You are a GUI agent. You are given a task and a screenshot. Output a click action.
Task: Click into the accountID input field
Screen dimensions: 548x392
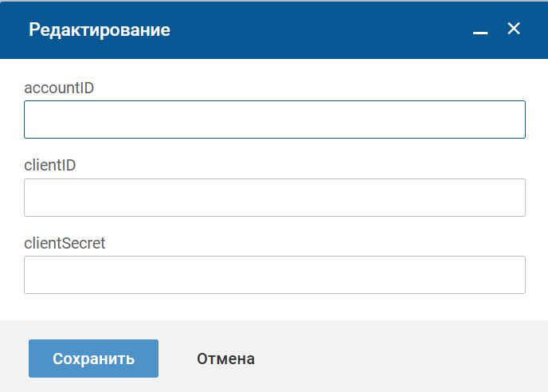point(274,120)
